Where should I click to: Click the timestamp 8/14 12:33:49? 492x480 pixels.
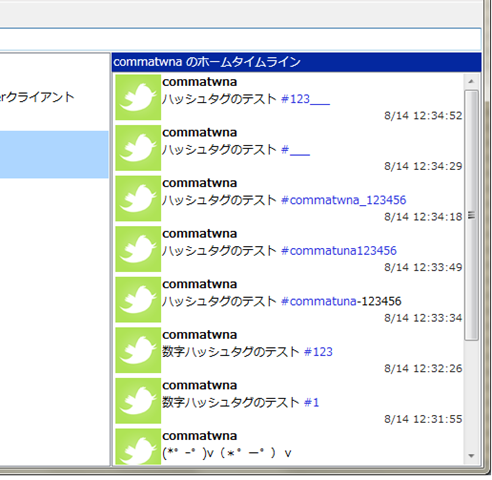[423, 267]
